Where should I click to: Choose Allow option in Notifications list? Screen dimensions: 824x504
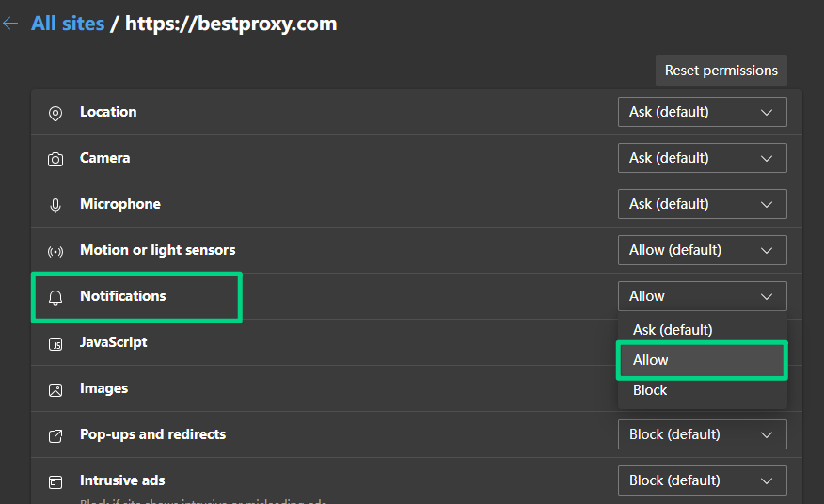tap(702, 360)
